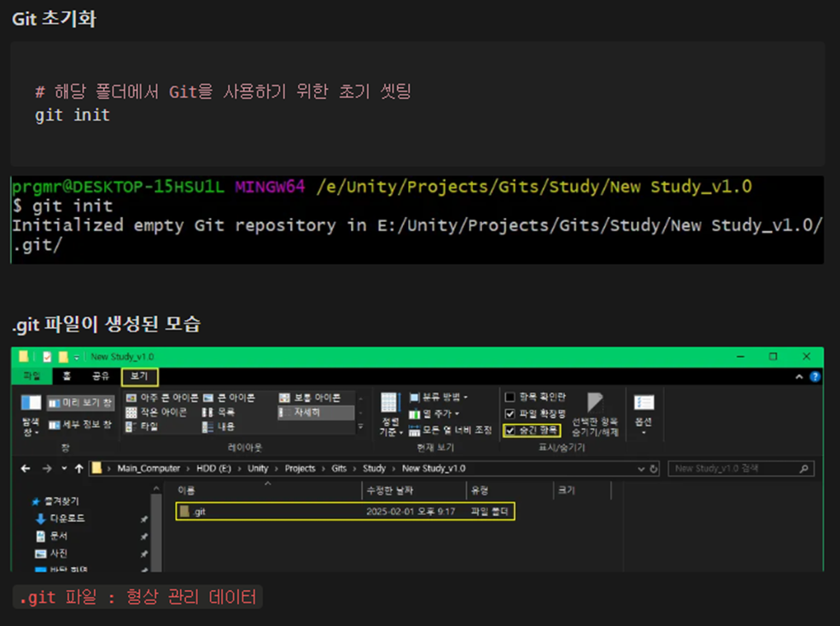Refresh the folder view
The height and width of the screenshot is (626, 840).
point(654,469)
